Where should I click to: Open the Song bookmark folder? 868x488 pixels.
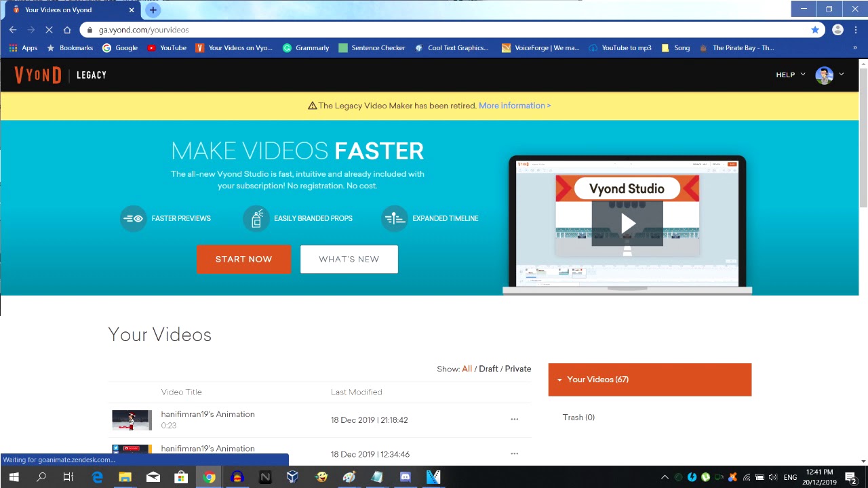[x=675, y=48]
